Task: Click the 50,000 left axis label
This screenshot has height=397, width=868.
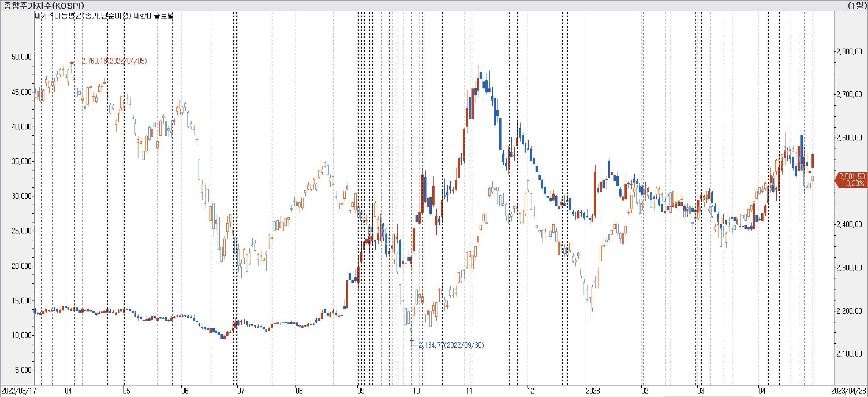Action: 22,57
